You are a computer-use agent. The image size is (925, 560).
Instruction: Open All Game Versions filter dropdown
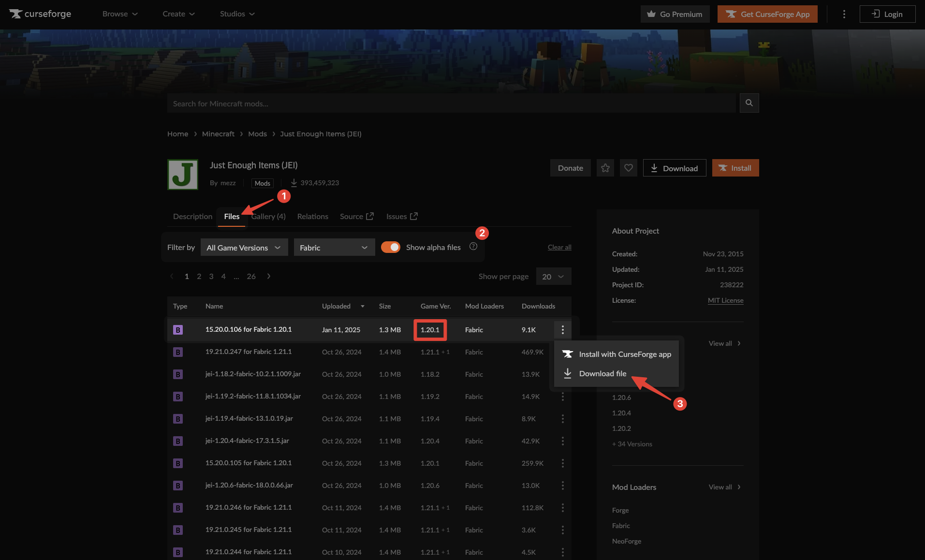tap(244, 247)
